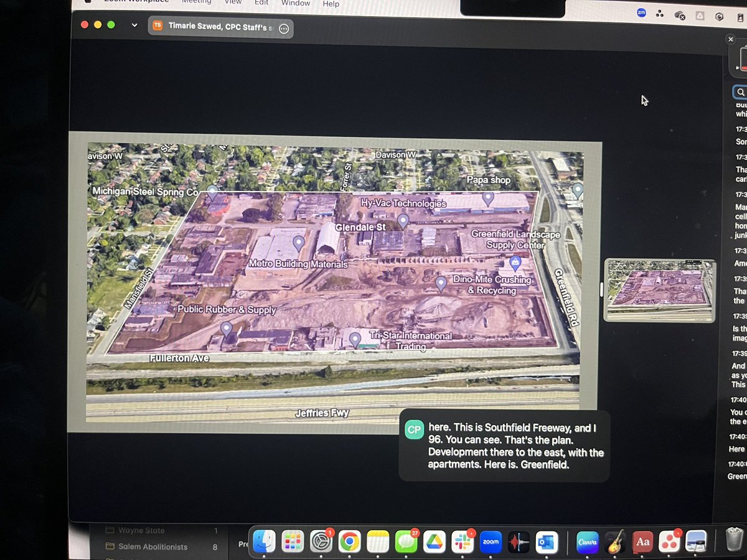The image size is (747, 560).
Task: Select the Wayne State folder row
Action: [x=161, y=530]
